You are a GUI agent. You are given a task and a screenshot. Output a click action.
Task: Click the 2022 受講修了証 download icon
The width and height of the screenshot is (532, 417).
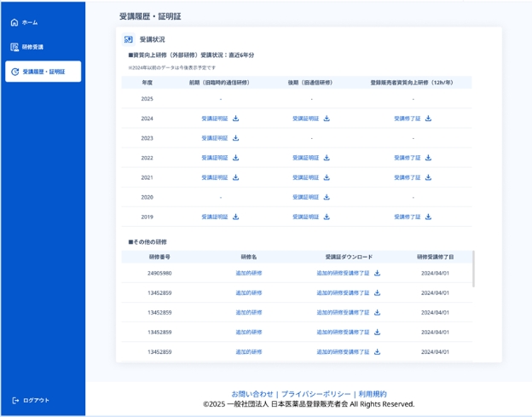tap(429, 158)
